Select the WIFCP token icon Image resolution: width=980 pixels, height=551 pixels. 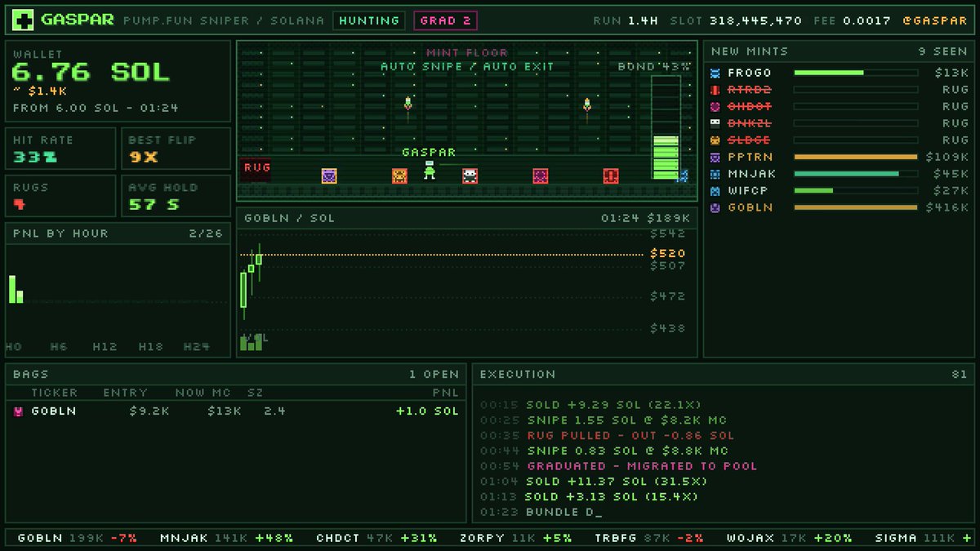pyautogui.click(x=715, y=191)
